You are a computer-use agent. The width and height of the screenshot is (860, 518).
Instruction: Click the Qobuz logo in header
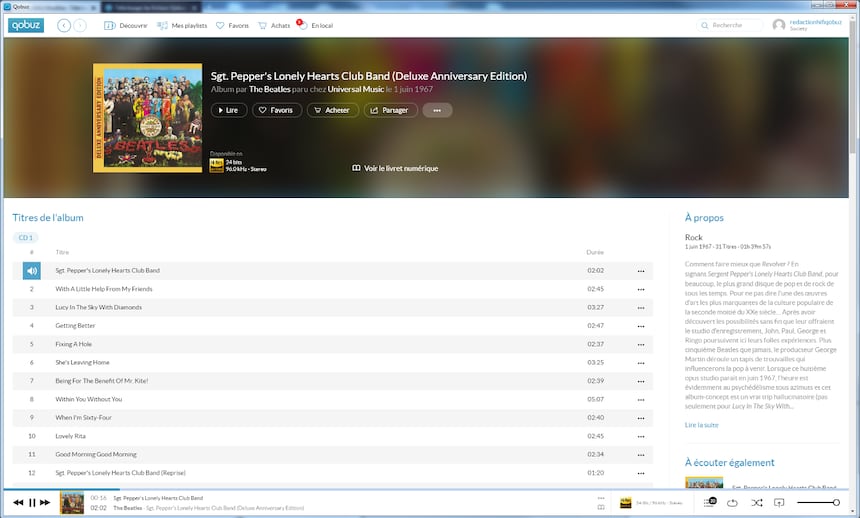pos(26,25)
